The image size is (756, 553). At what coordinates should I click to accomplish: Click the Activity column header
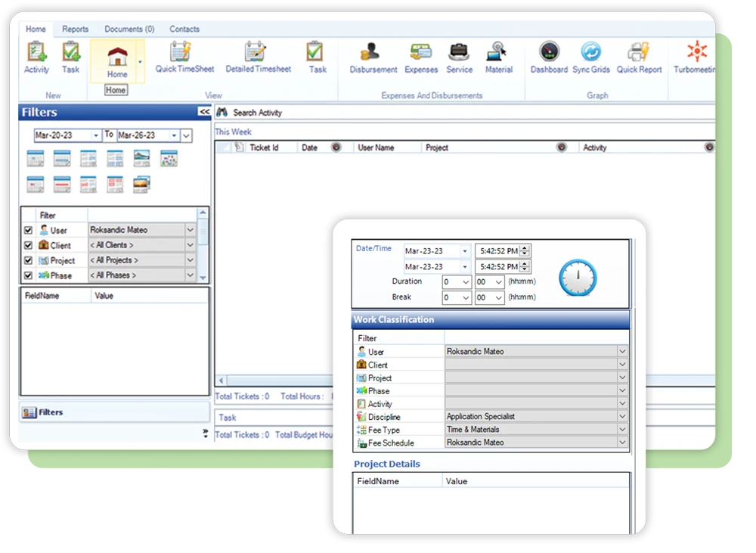(595, 148)
